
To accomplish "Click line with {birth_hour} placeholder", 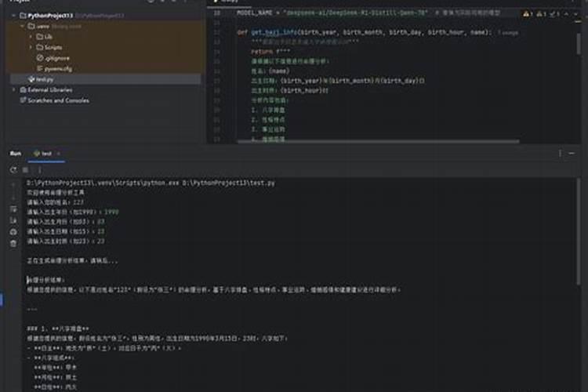I will pos(289,90).
